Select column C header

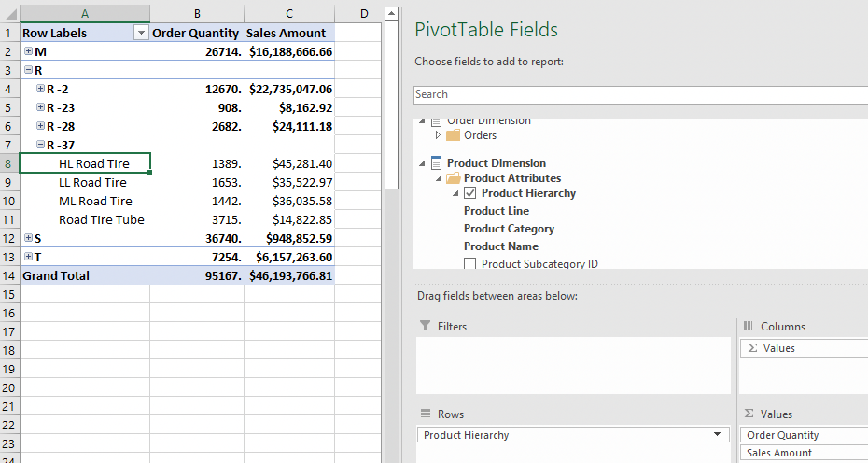[289, 14]
